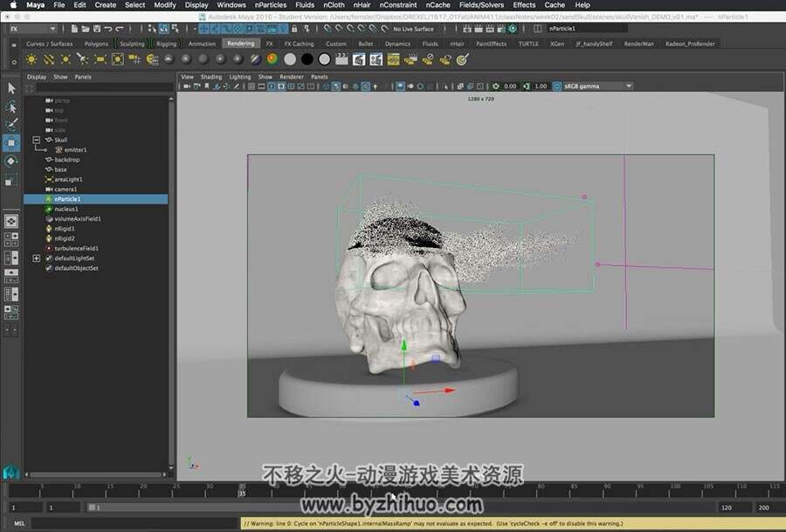The height and width of the screenshot is (532, 786).
Task: Click the black surface shader sphere
Action: click(x=307, y=59)
